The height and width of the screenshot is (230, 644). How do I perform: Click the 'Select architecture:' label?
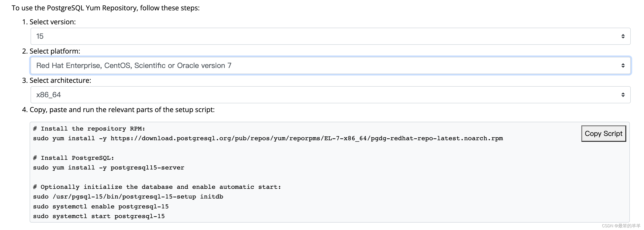point(60,81)
